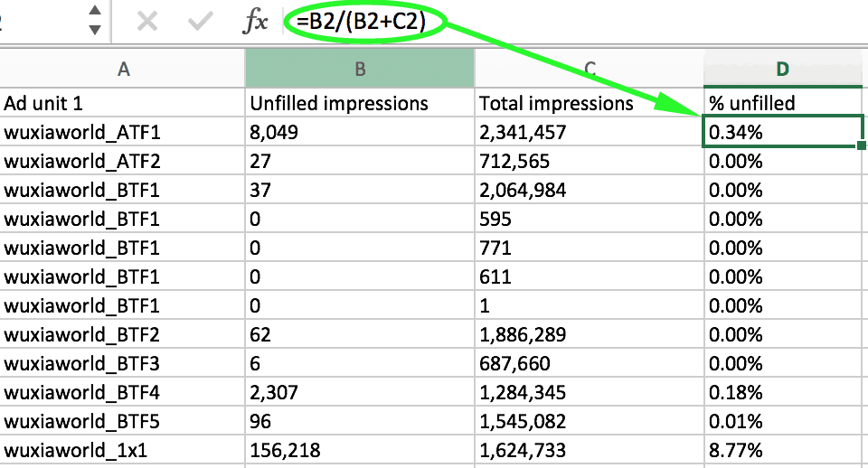Select unfilled impressions value 96

360,421
